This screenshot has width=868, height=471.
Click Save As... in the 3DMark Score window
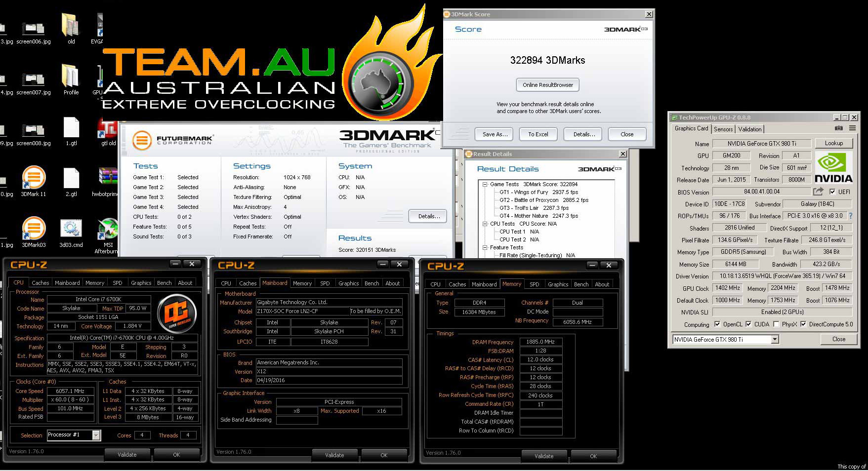(x=495, y=134)
